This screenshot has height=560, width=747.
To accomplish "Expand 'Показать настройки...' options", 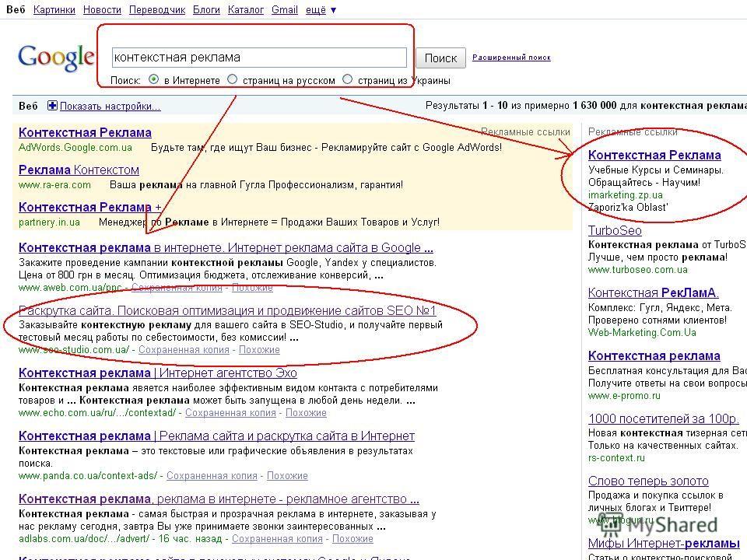I will click(110, 107).
